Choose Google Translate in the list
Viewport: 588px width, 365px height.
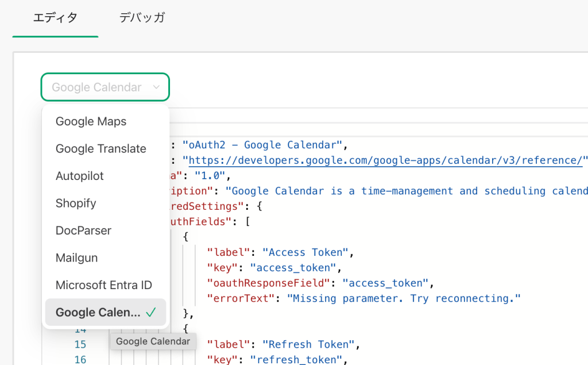106,149
